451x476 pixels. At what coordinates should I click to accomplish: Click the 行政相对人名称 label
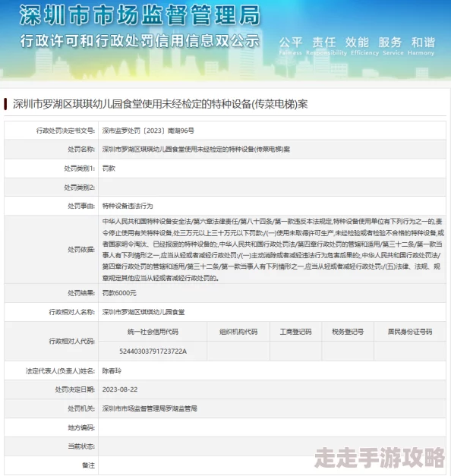(71, 312)
